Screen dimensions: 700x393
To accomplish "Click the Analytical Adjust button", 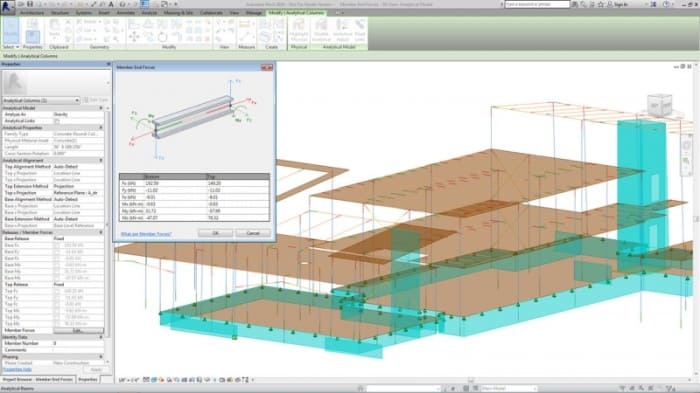I will pyautogui.click(x=342, y=30).
